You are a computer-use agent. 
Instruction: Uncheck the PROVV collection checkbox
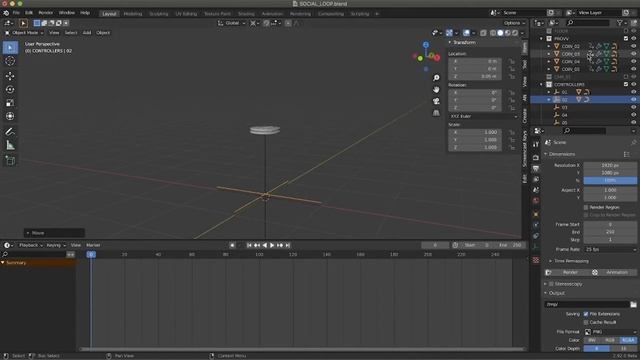click(626, 38)
